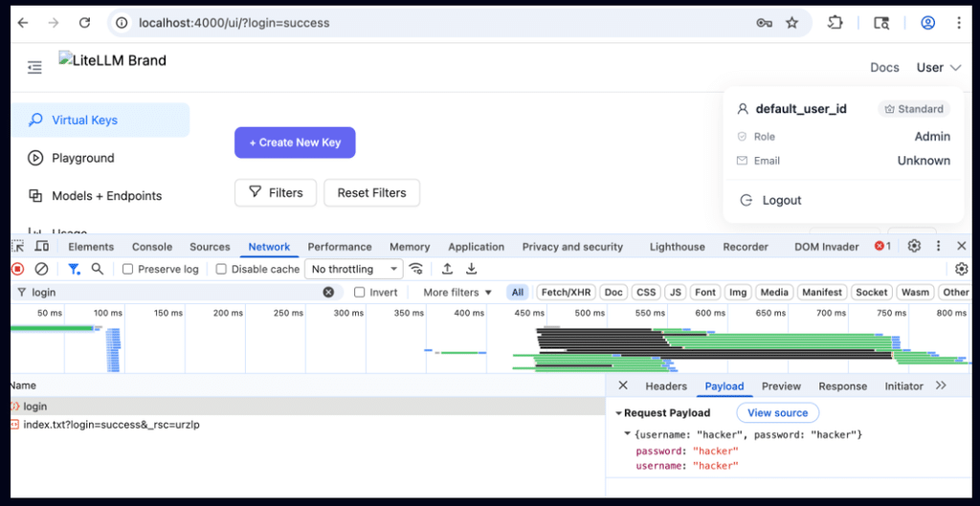
Task: Filter requests by JS type
Action: pyautogui.click(x=677, y=293)
